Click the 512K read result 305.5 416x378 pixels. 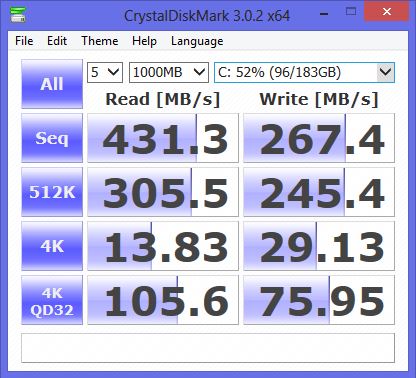pyautogui.click(x=163, y=192)
